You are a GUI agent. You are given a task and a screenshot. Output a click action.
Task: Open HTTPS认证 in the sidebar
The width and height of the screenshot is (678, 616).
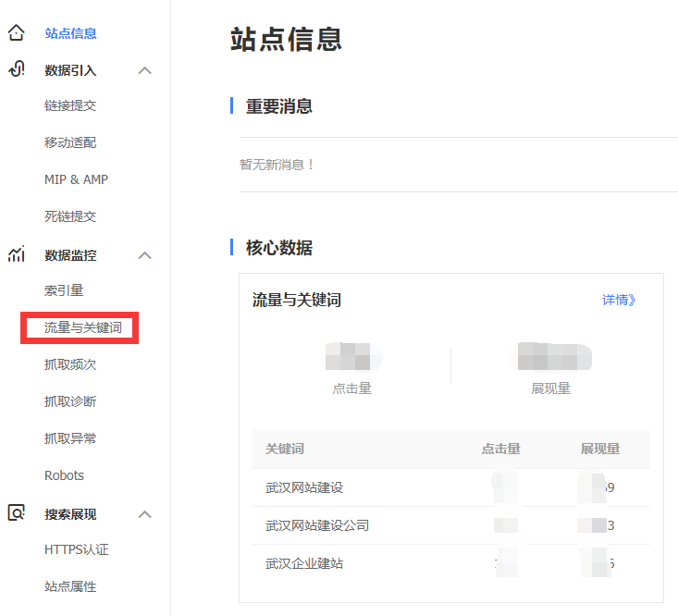click(76, 549)
